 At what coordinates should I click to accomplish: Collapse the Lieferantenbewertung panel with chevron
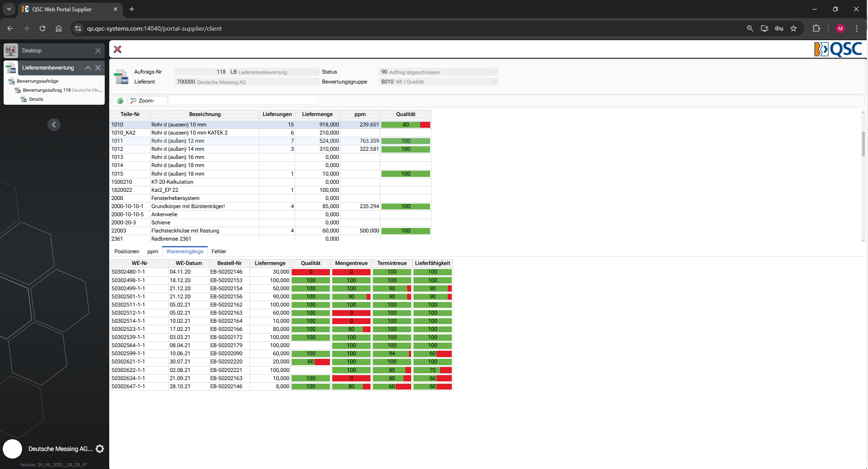(88, 68)
